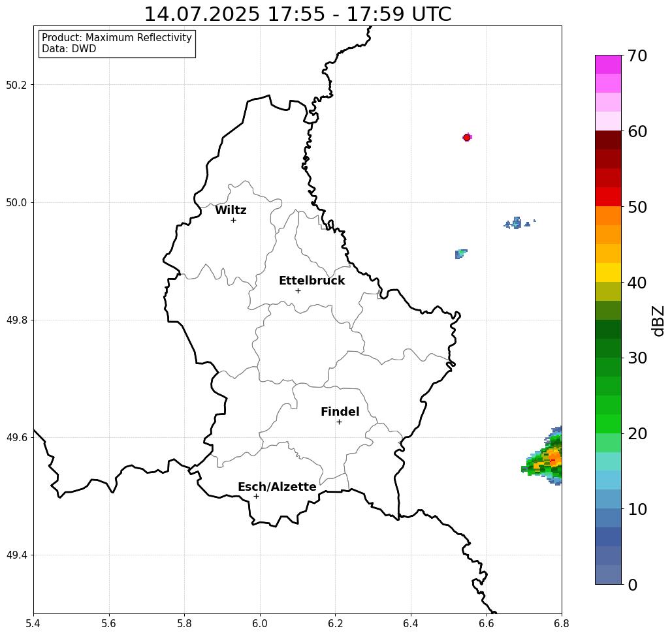Click the plus marker below Wiltz

tap(234, 221)
